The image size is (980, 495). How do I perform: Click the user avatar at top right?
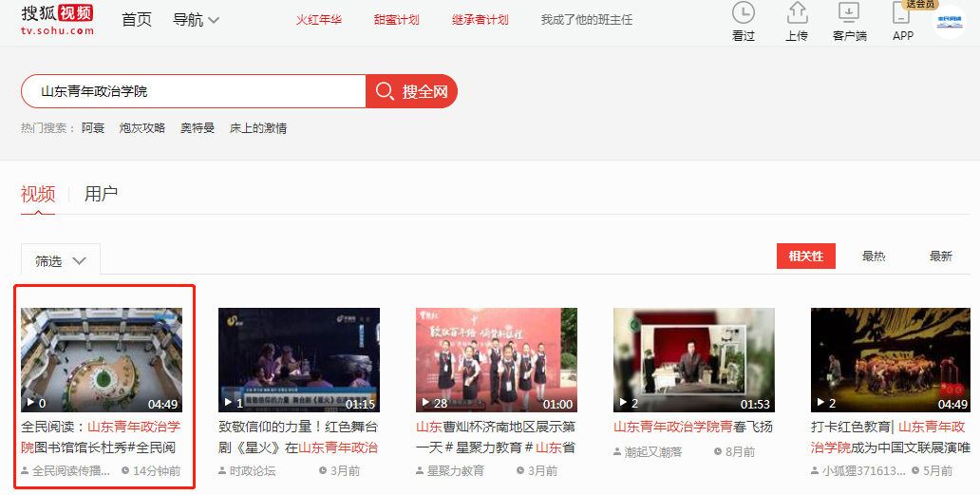950,22
